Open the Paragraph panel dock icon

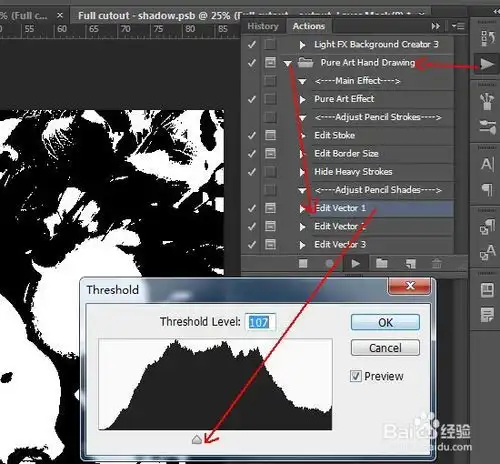coord(487,189)
